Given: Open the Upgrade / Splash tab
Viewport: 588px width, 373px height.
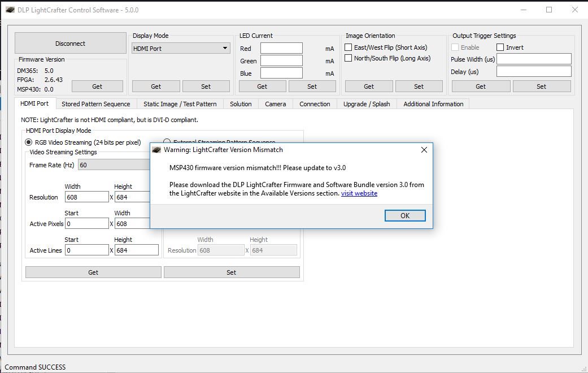Looking at the screenshot, I should pos(367,104).
